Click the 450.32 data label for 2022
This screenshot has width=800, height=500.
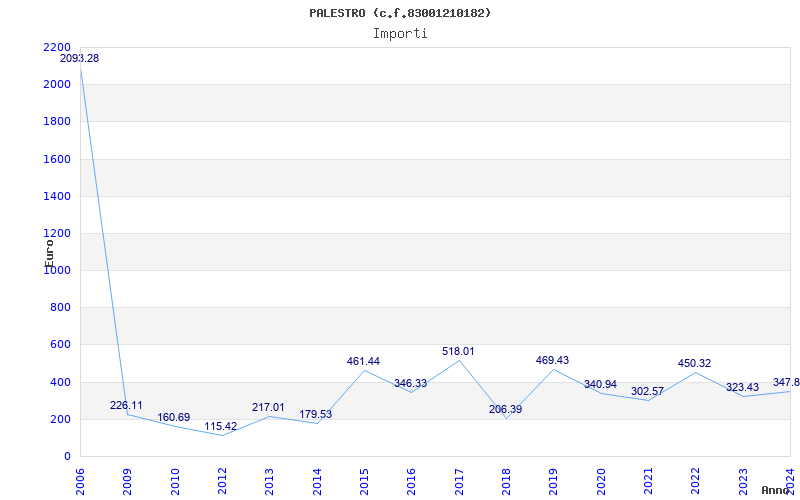point(695,363)
